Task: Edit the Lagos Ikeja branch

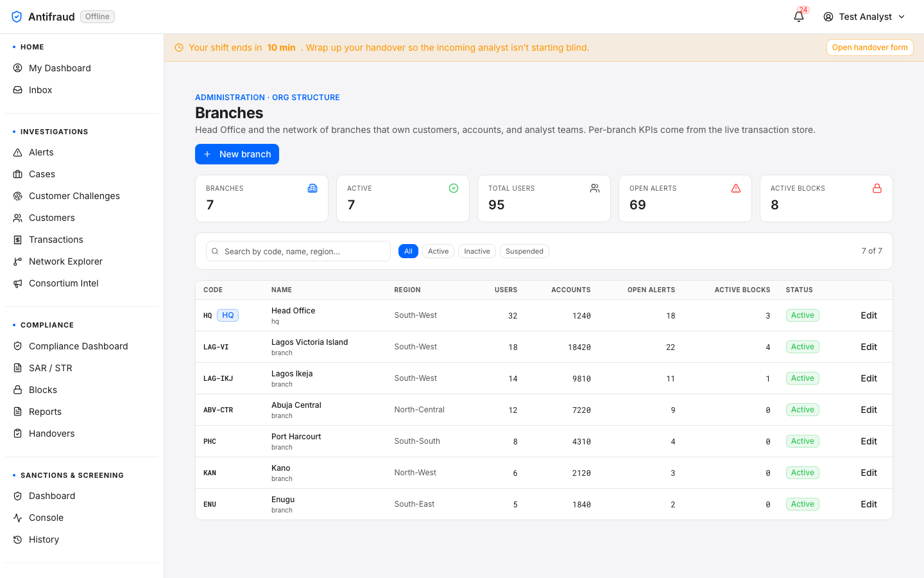Action: click(x=869, y=378)
